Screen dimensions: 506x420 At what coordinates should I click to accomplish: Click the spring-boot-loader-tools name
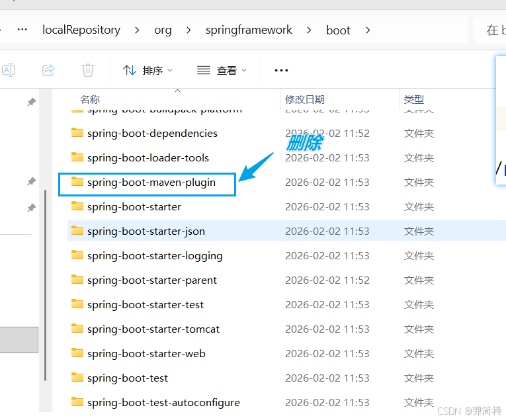pos(148,158)
